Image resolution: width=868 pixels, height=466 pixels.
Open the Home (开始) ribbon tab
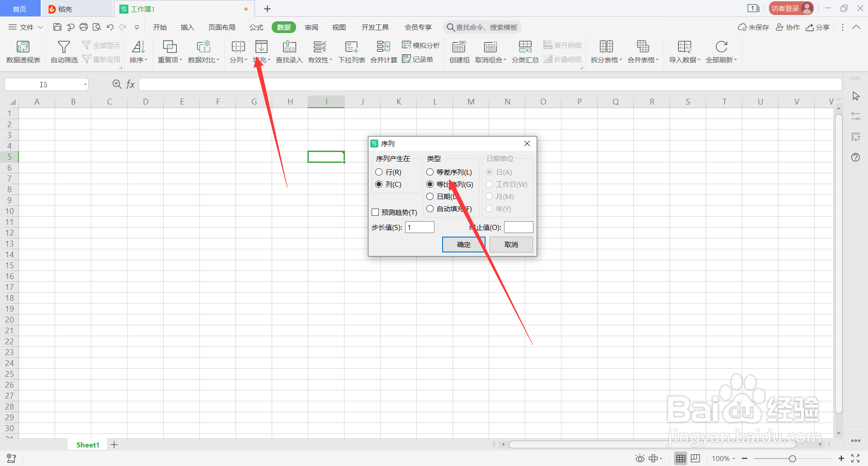[x=160, y=27]
